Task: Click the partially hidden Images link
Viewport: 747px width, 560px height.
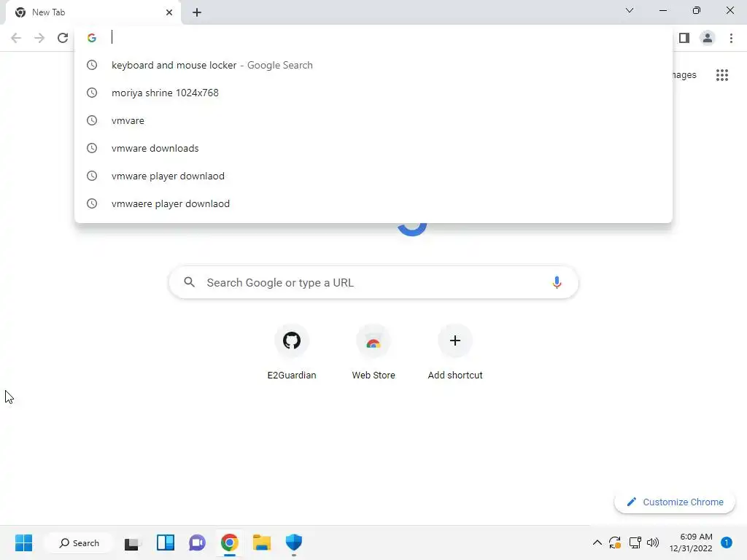Action: pyautogui.click(x=684, y=75)
